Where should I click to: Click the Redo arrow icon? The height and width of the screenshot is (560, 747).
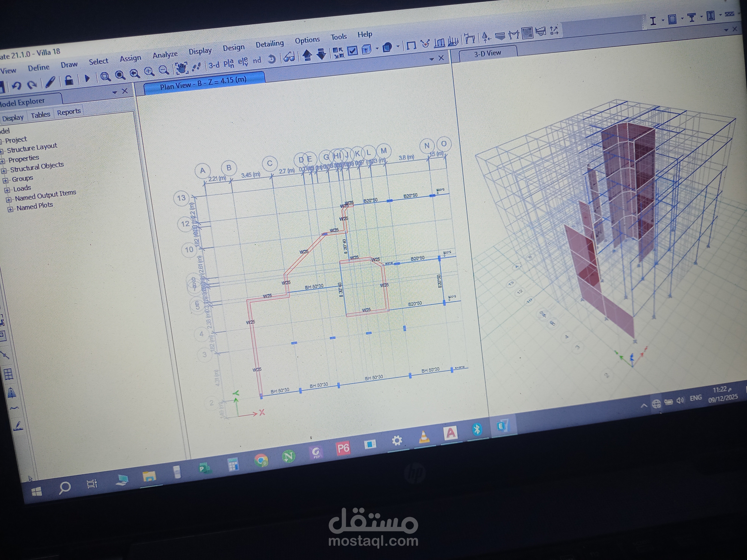(x=32, y=84)
